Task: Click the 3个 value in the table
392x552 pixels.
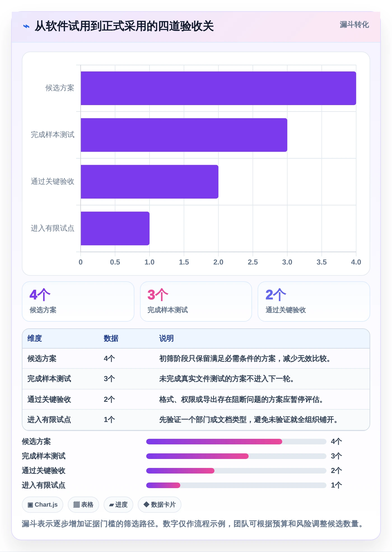Action: 109,379
